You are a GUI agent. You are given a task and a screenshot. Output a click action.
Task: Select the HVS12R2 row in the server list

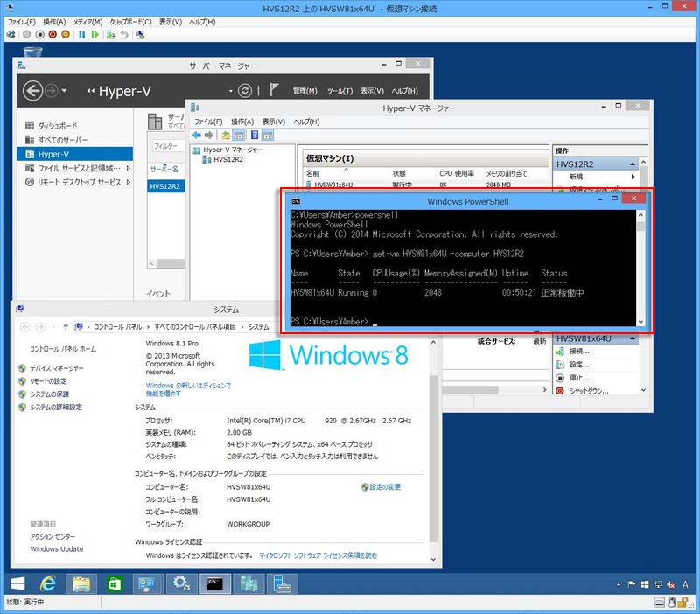[166, 186]
